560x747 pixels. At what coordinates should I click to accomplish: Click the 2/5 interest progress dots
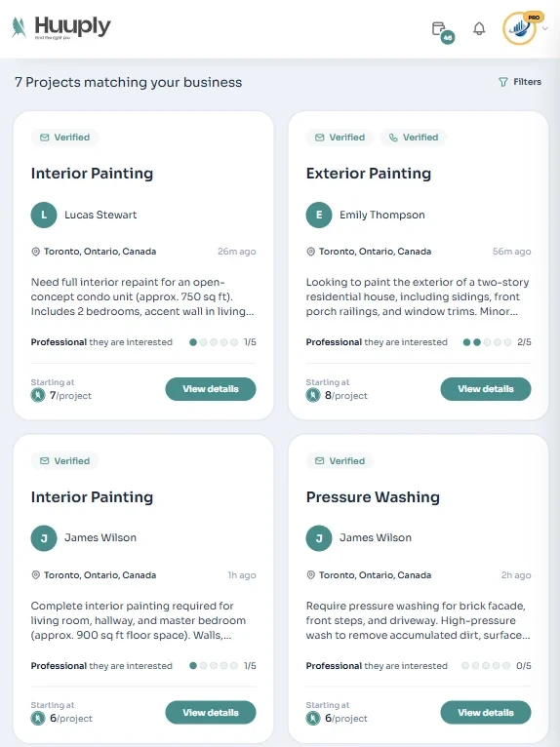click(487, 342)
